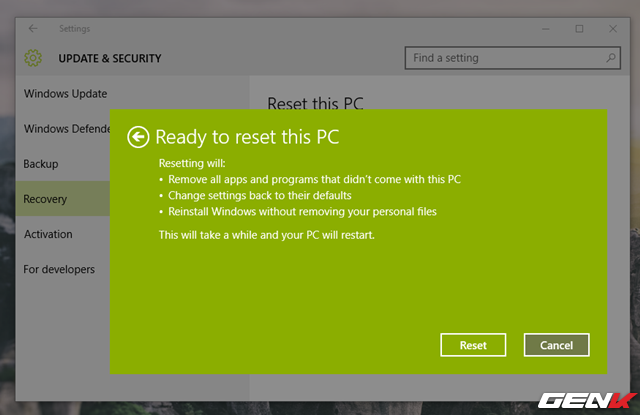Image resolution: width=640 pixels, height=415 pixels.
Task: Go to the For developers section
Action: tap(59, 269)
